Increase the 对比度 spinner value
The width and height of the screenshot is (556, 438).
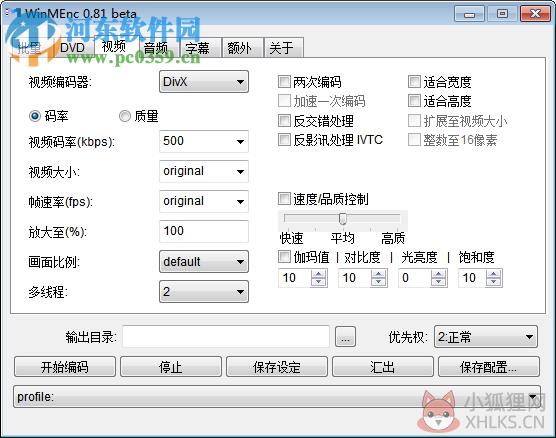378,274
